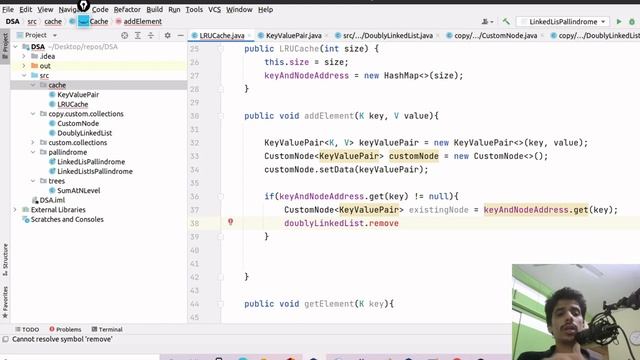Collapse the DSA project root

click(x=16, y=47)
